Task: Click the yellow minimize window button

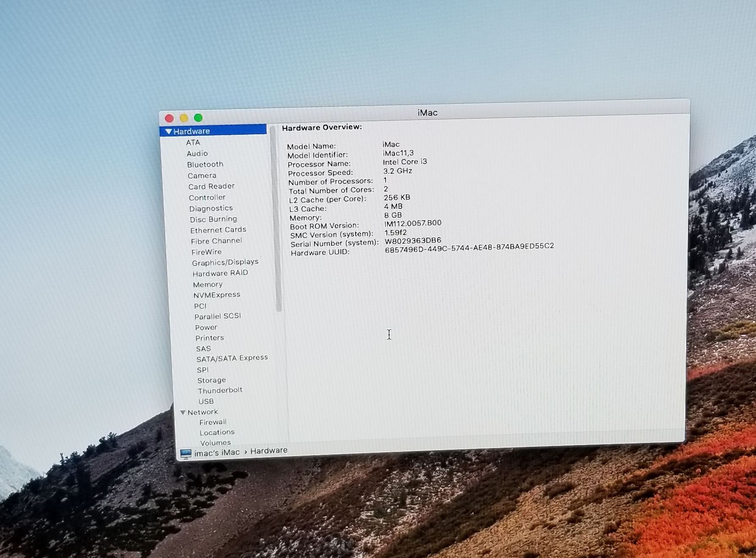Action: click(x=184, y=118)
